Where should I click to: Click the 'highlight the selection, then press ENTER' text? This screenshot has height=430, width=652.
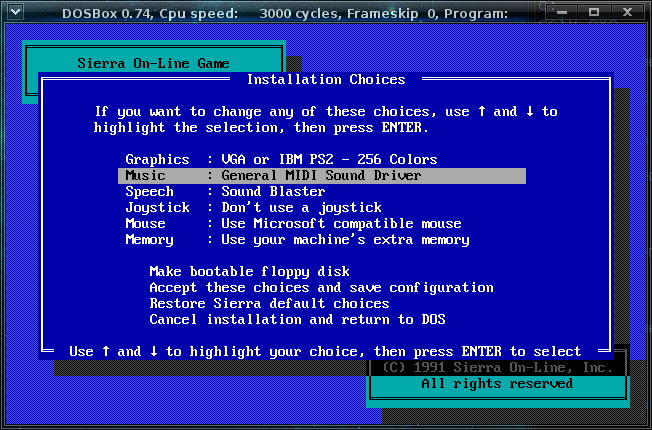261,128
